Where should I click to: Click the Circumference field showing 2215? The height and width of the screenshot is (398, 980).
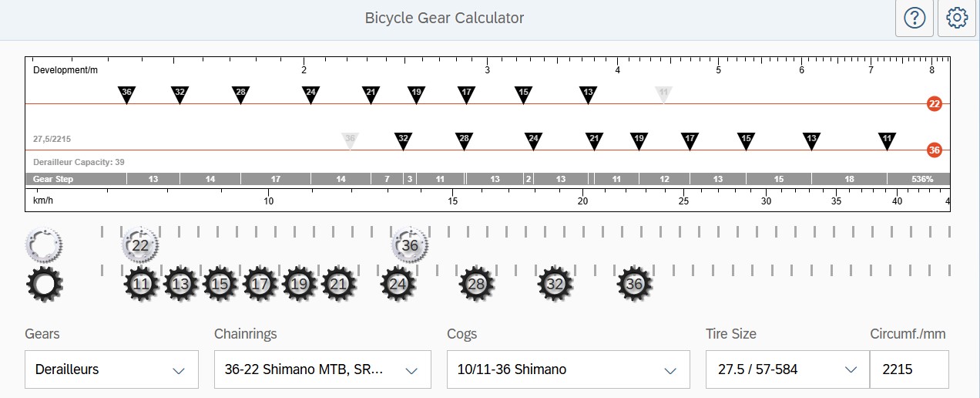click(x=908, y=369)
